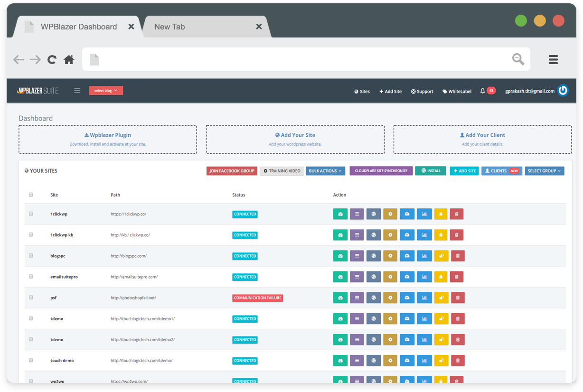
Task: Click Cloudflare Site Synchronize button
Action: 381,171
